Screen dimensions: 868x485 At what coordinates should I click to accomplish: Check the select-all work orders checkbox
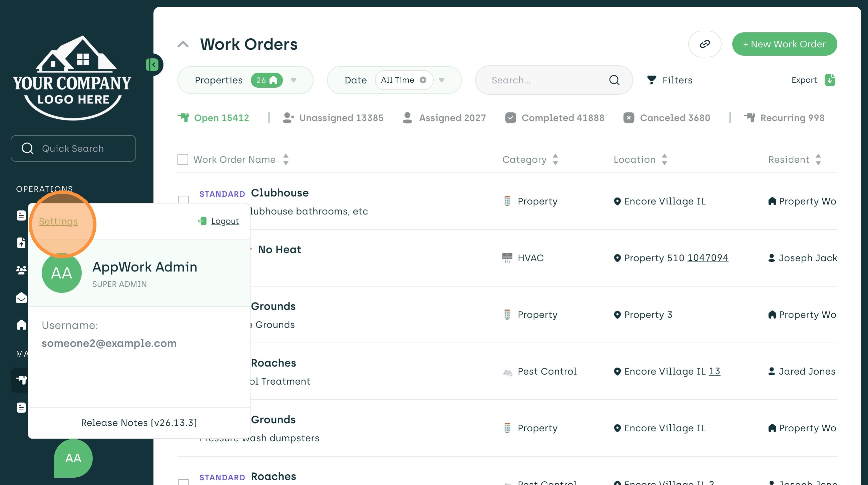pyautogui.click(x=182, y=160)
